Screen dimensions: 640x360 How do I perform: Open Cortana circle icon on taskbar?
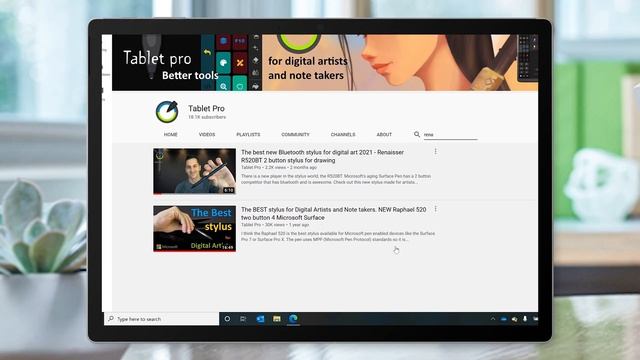227,319
